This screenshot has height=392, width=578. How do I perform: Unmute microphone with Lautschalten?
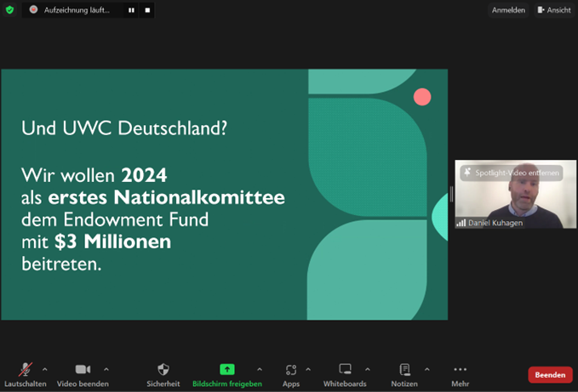[26, 370]
